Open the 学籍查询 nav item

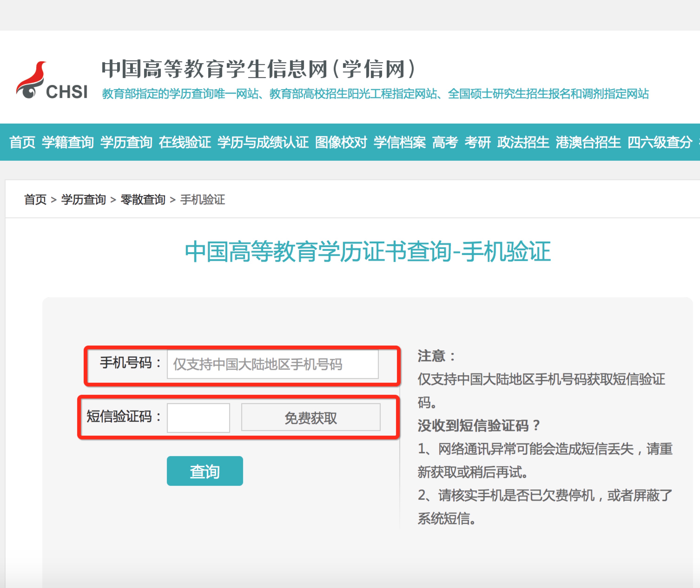click(x=68, y=142)
